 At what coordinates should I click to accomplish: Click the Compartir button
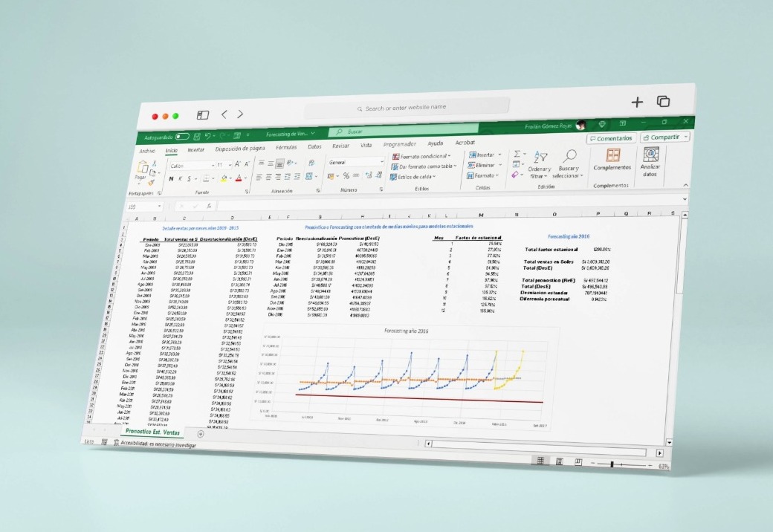tap(664, 137)
